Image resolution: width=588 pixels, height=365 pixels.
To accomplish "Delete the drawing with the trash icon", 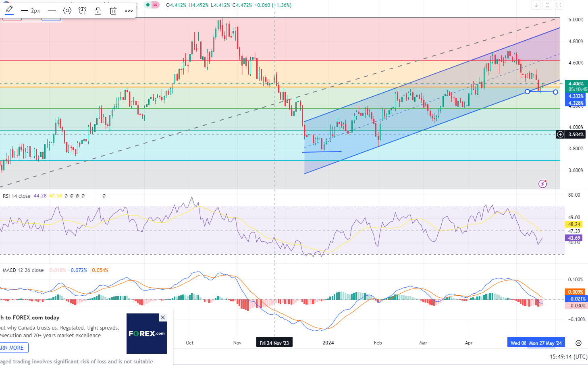I will [113, 11].
